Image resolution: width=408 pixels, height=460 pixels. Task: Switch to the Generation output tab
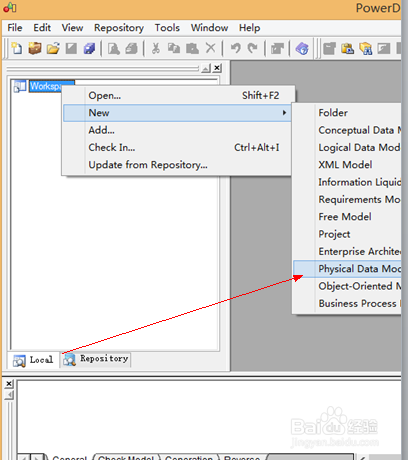[x=189, y=457]
